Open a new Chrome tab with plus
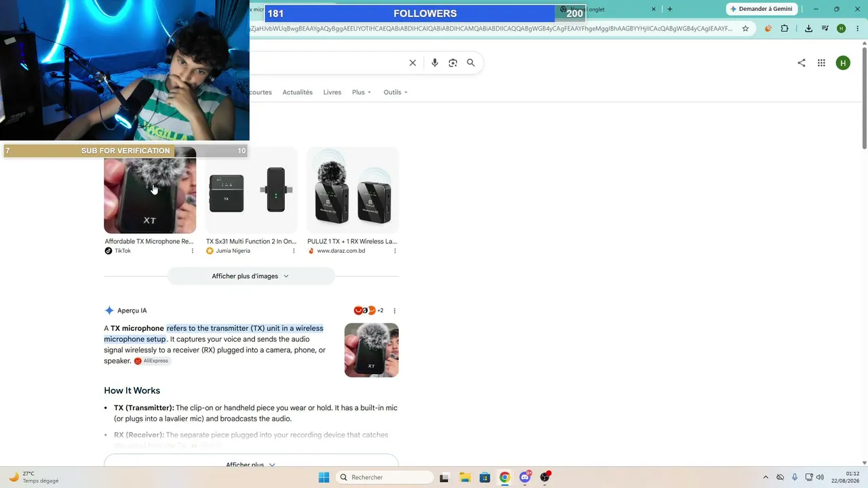This screenshot has height=488, width=868. pyautogui.click(x=670, y=9)
